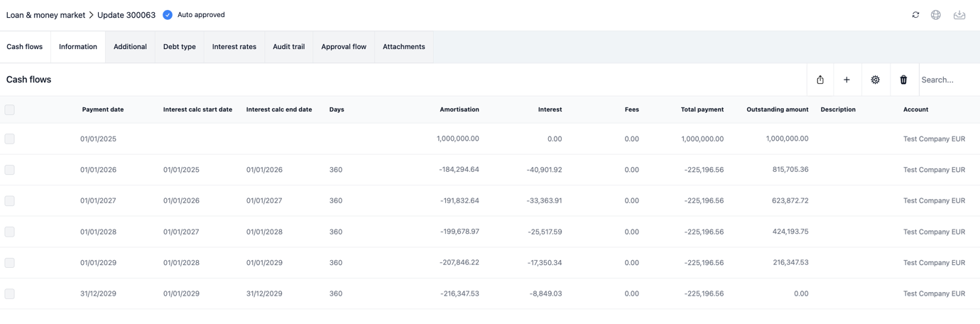The image size is (980, 324).
Task: Select the checkbox for the 01/01/2028 payment row
Action: coord(10,232)
